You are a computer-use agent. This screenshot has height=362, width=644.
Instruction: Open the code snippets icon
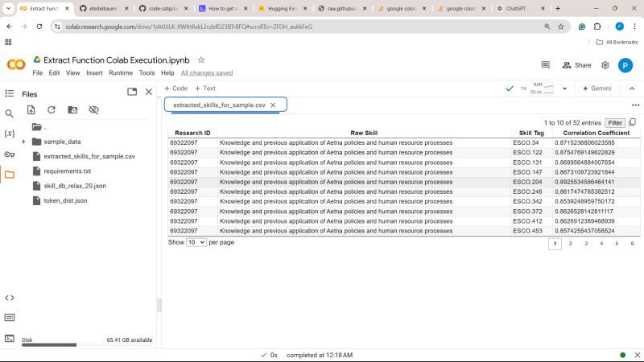tap(10, 298)
